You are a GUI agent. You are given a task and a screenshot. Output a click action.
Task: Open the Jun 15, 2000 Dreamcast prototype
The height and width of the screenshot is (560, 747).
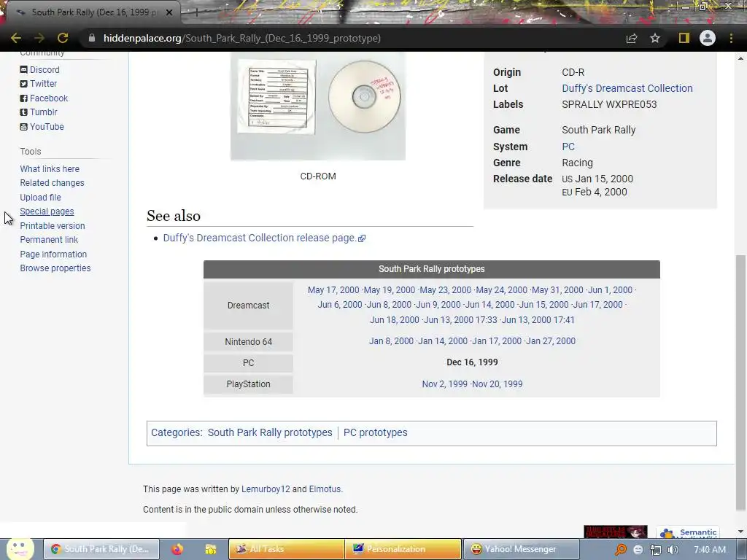(544, 305)
